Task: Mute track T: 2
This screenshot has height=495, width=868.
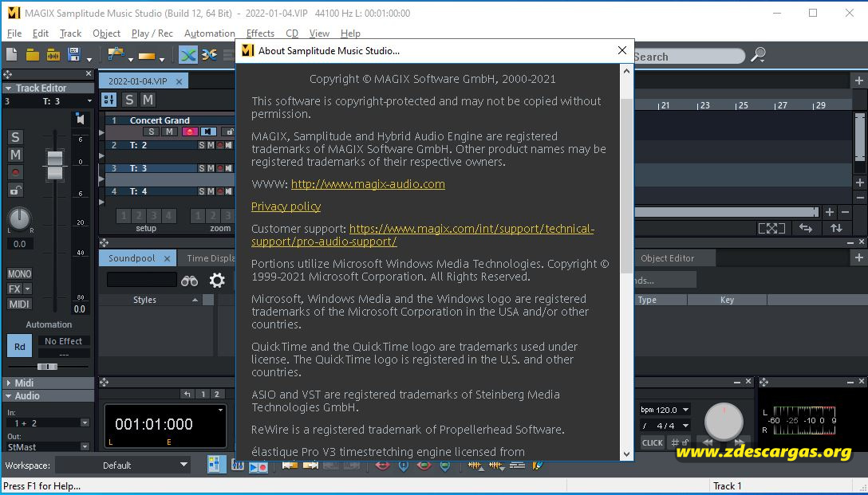Action: pyautogui.click(x=211, y=145)
